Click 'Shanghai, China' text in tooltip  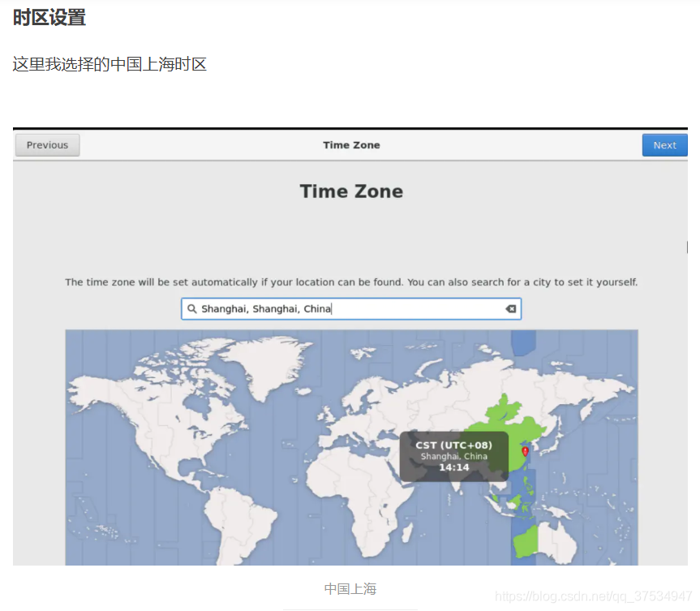click(454, 457)
